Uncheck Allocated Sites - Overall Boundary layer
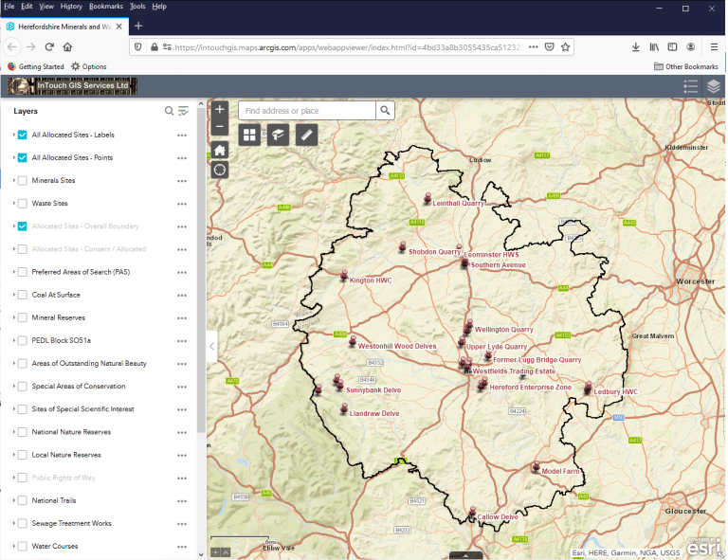 point(23,226)
